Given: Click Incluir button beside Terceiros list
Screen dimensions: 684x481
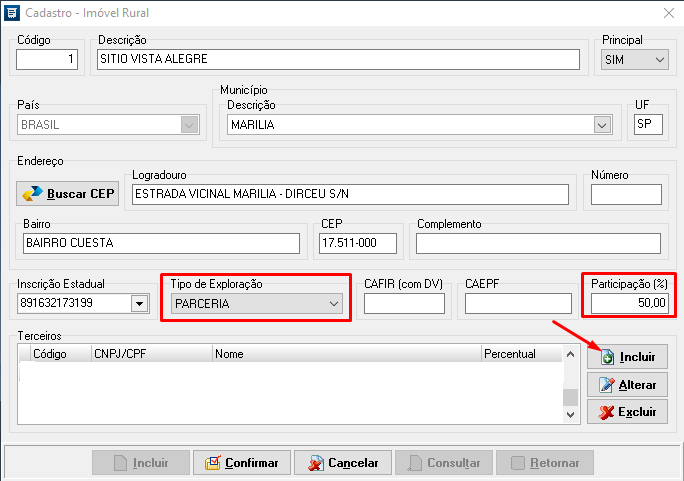Looking at the screenshot, I should click(x=627, y=356).
